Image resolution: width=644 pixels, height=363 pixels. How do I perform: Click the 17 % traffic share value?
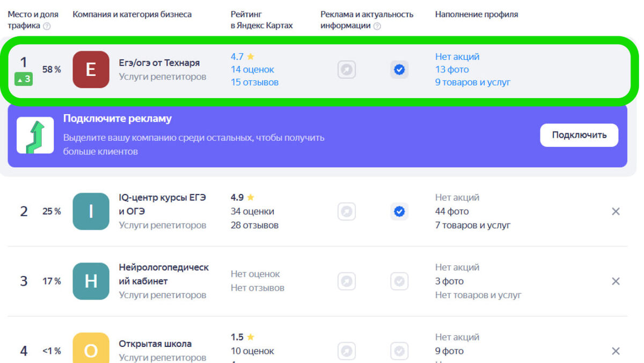point(52,281)
